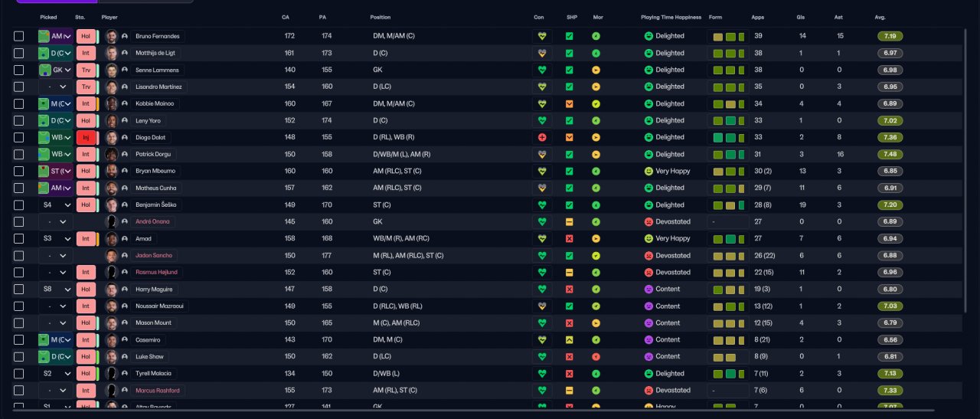Image resolution: width=980 pixels, height=419 pixels.
Task: Click Harry Maguire's red sharpness X icon
Action: 569,289
